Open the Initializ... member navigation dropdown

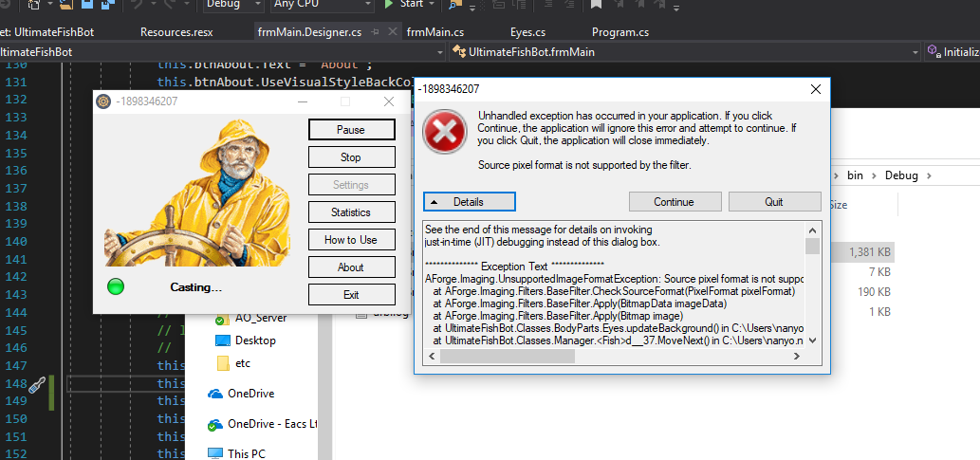click(952, 52)
